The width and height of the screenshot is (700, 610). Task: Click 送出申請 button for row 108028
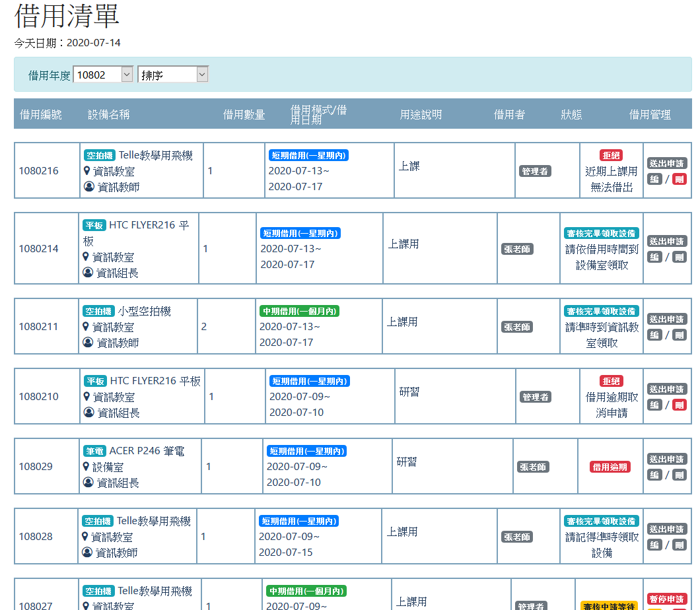click(666, 529)
